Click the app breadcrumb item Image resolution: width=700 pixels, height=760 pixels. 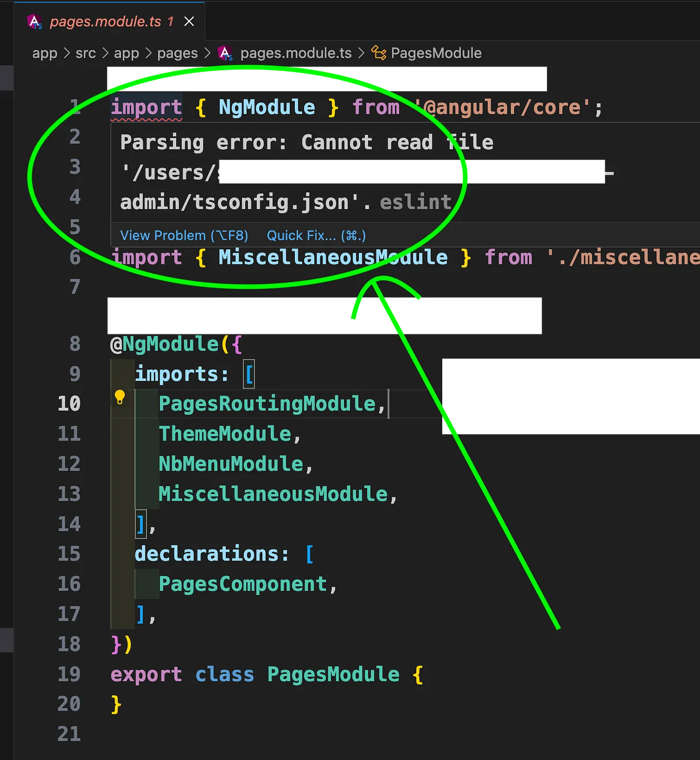tap(45, 53)
